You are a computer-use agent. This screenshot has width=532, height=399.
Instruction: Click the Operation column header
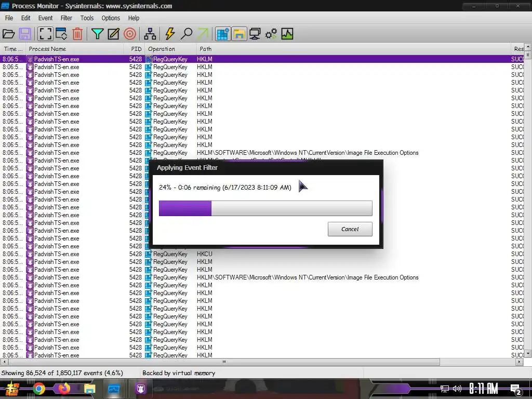click(x=170, y=49)
